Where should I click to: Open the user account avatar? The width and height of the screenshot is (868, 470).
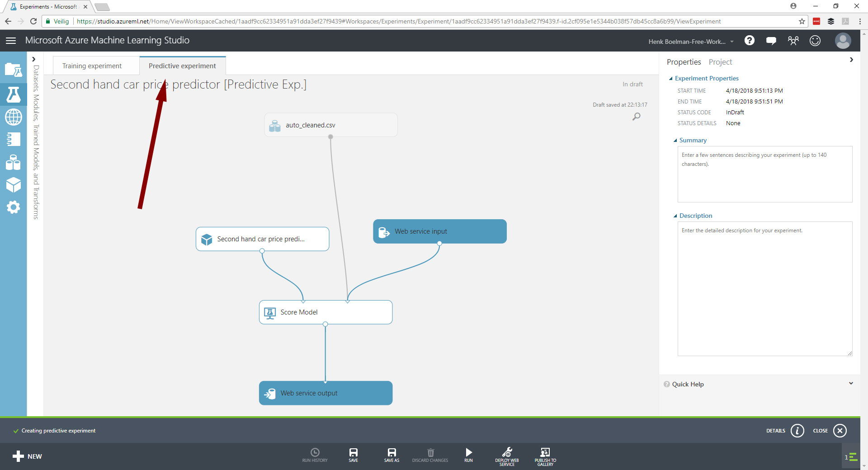[843, 41]
